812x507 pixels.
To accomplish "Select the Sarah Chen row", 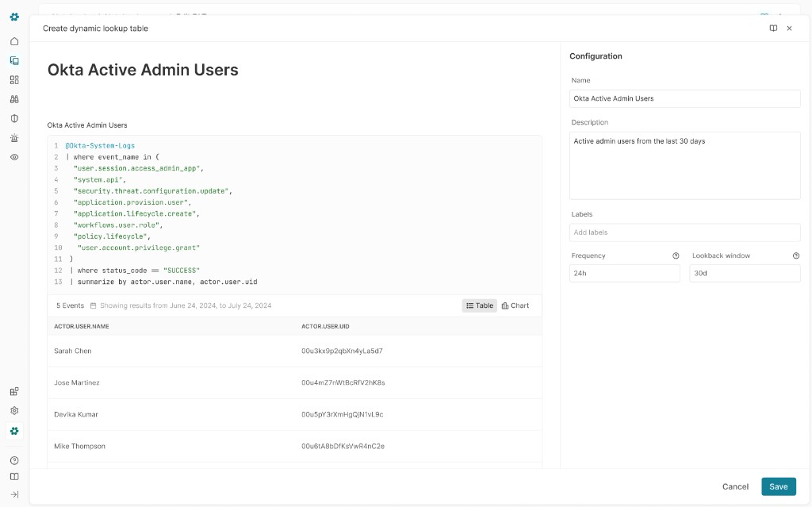I will pos(295,351).
